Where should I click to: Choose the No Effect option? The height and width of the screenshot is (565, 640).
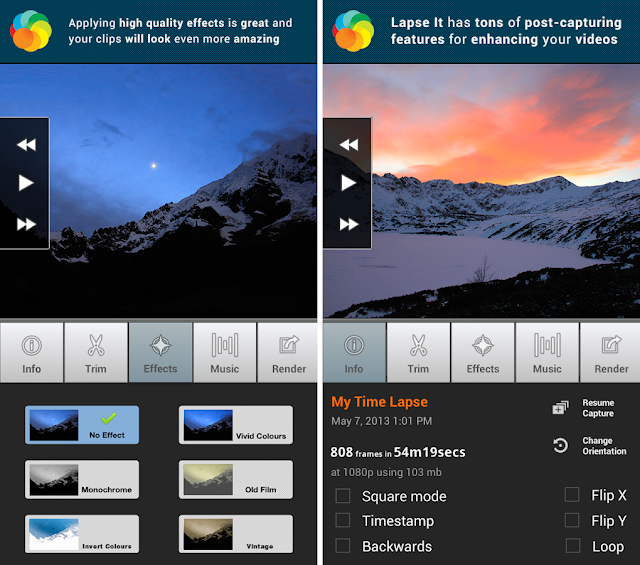pyautogui.click(x=82, y=425)
